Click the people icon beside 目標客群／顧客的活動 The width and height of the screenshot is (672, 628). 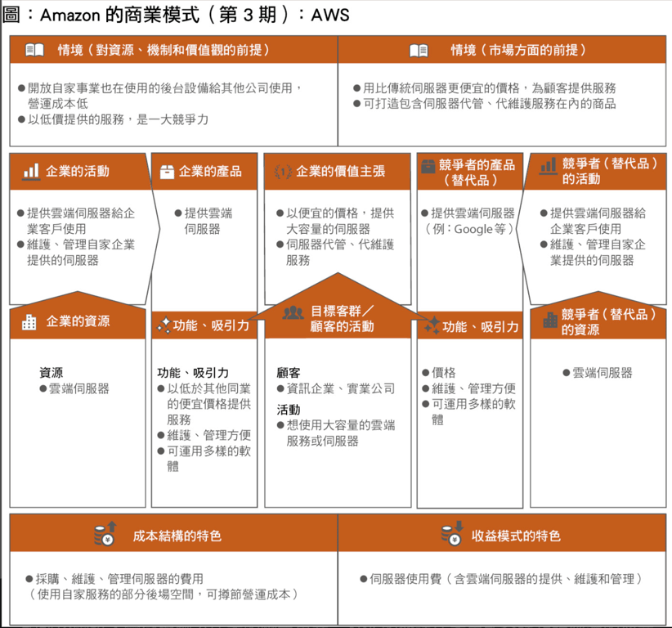[x=293, y=312]
